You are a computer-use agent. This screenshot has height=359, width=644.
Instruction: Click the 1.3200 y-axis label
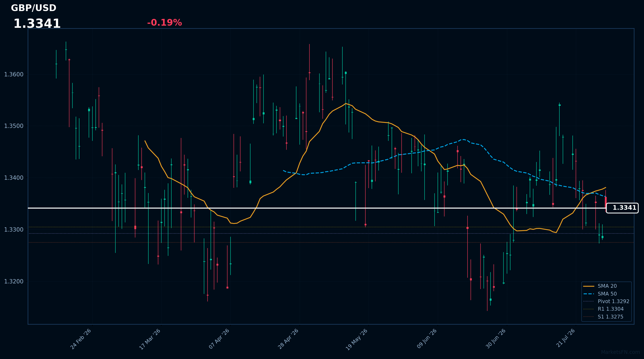(x=14, y=282)
